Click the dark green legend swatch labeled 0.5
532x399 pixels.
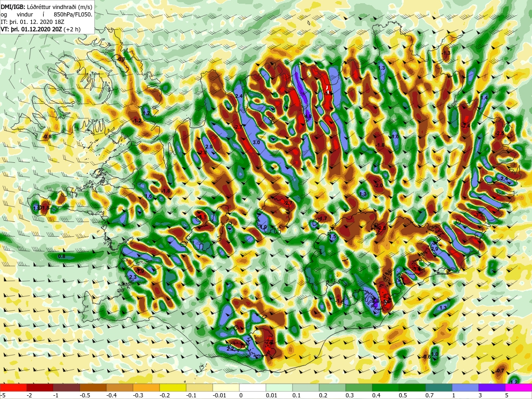(x=412, y=387)
